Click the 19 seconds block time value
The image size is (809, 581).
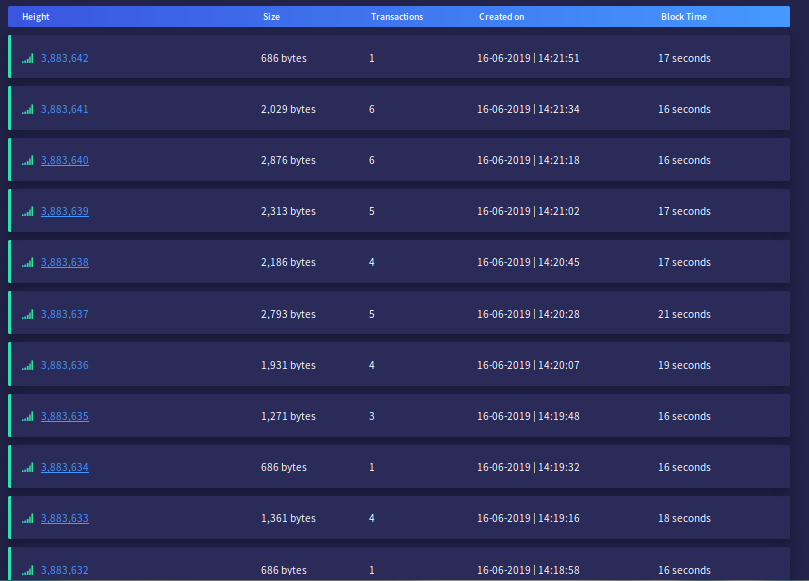pos(684,365)
